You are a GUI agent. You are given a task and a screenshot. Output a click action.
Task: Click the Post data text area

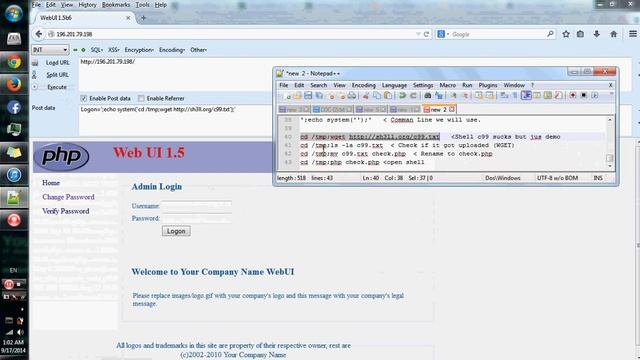[176, 120]
